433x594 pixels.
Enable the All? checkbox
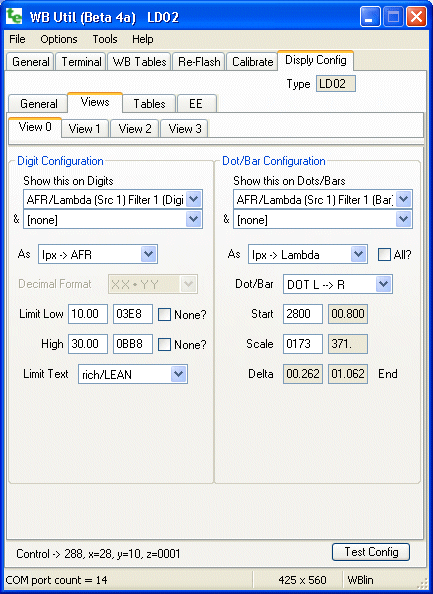[384, 255]
